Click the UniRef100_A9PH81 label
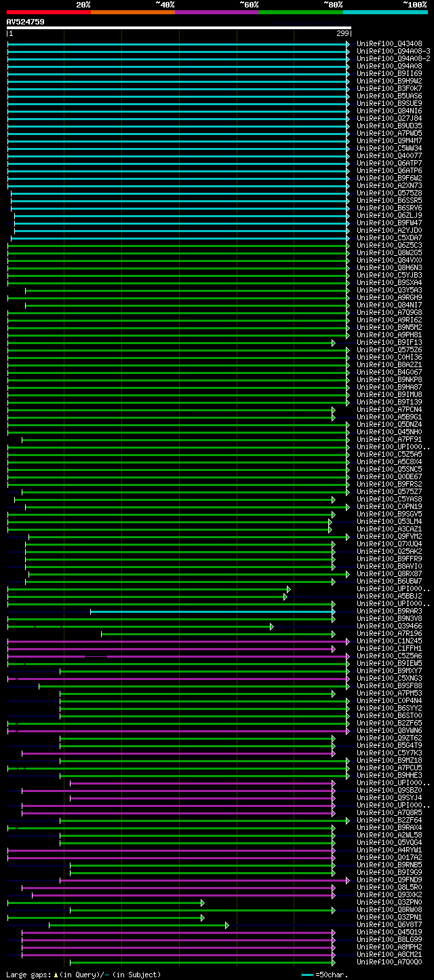The width and height of the screenshot is (434, 980). pos(389,335)
